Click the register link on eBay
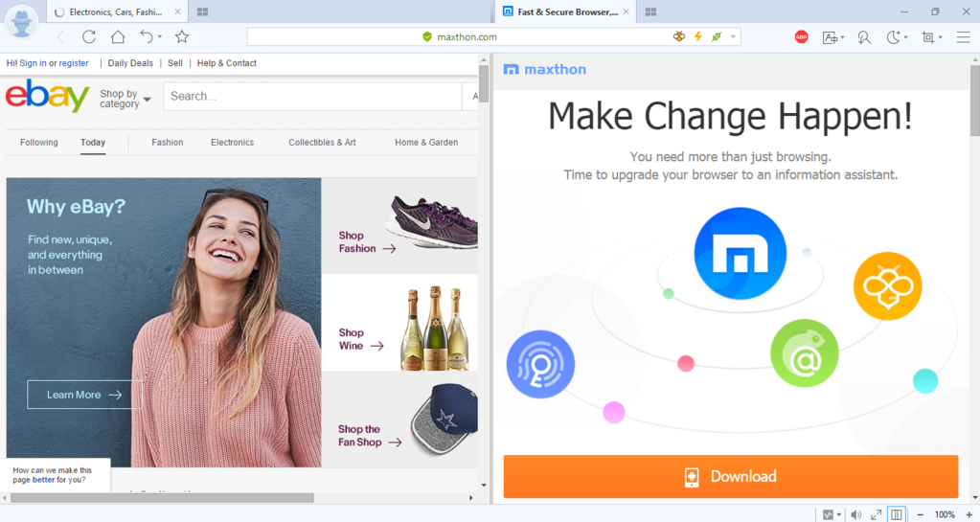This screenshot has width=980, height=522. point(74,63)
